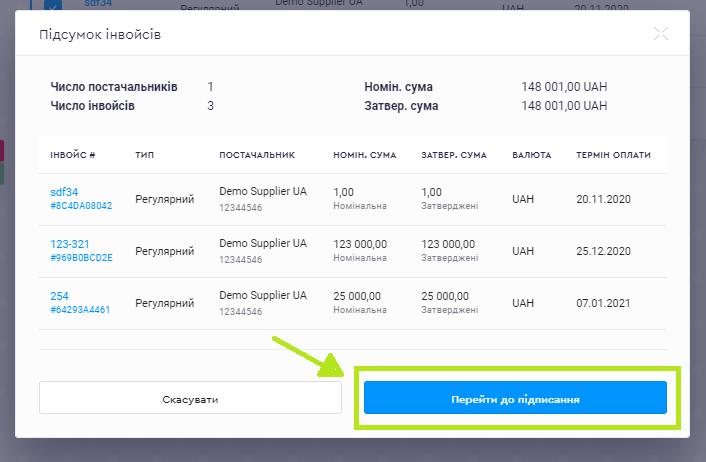Open invoice link sdf34
Image resolution: width=706 pixels, height=462 pixels.
[x=64, y=191]
